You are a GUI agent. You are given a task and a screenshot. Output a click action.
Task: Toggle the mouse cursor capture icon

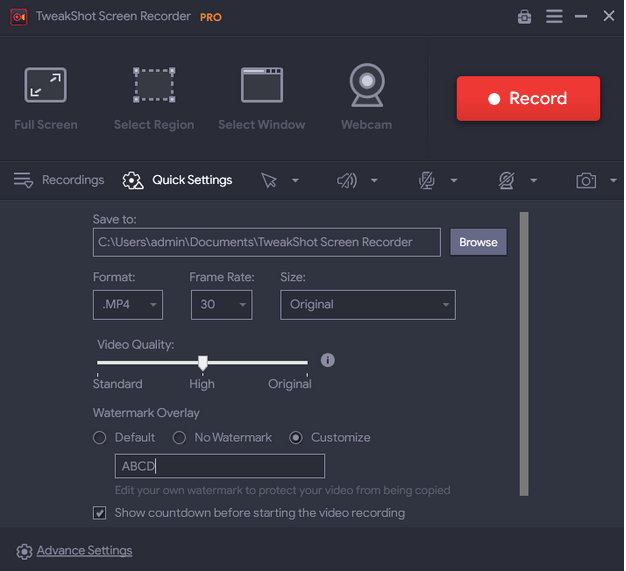269,180
